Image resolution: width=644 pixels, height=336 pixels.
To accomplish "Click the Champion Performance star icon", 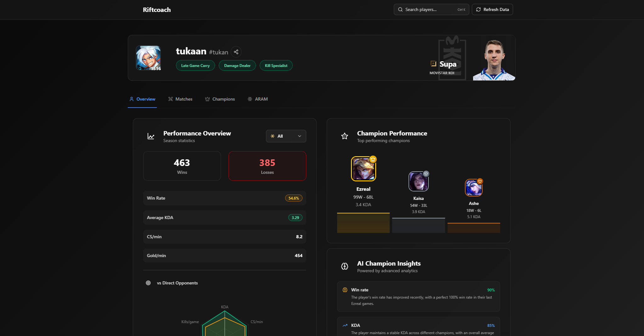I will click(345, 136).
